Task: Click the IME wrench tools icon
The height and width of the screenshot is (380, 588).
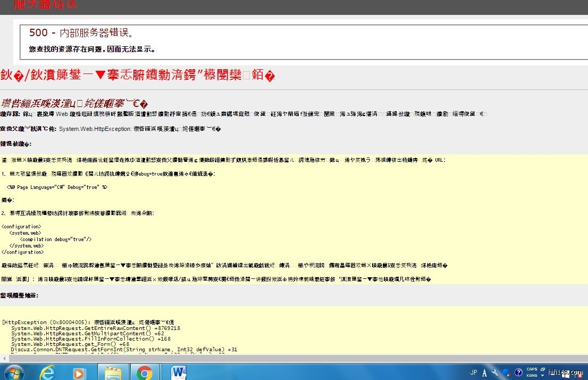Action: (x=495, y=373)
